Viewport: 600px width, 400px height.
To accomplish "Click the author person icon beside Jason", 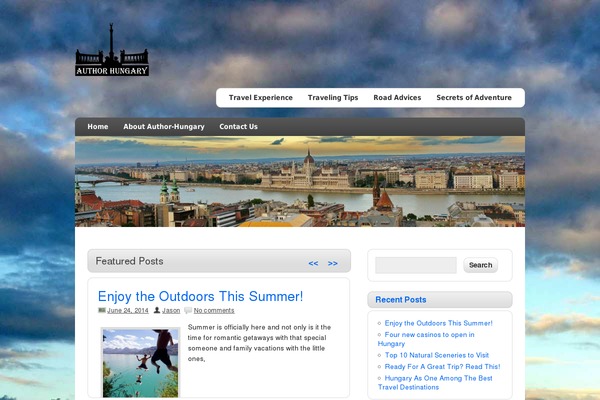I will click(x=157, y=310).
